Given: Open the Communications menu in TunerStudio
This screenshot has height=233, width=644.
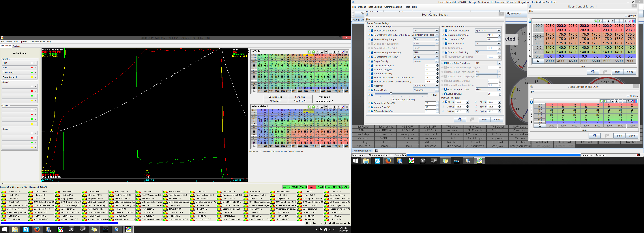Looking at the screenshot, I should point(393,7).
